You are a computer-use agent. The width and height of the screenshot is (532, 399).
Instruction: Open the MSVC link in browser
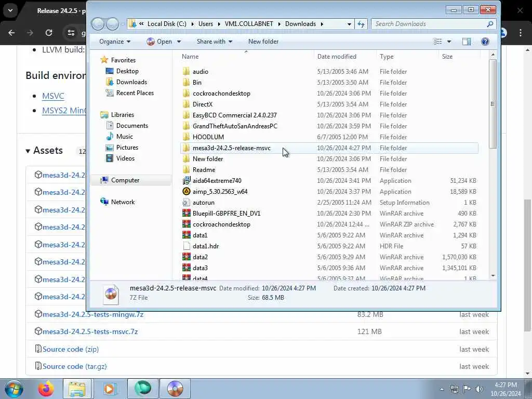[x=53, y=96]
